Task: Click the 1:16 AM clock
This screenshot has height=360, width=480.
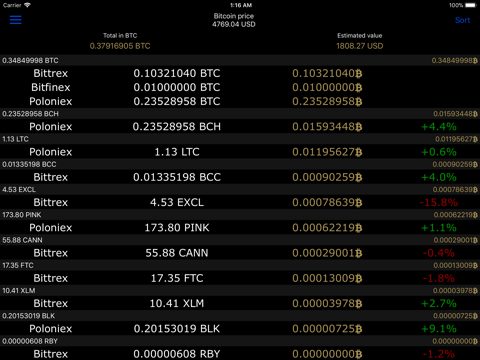Action: pos(241,5)
